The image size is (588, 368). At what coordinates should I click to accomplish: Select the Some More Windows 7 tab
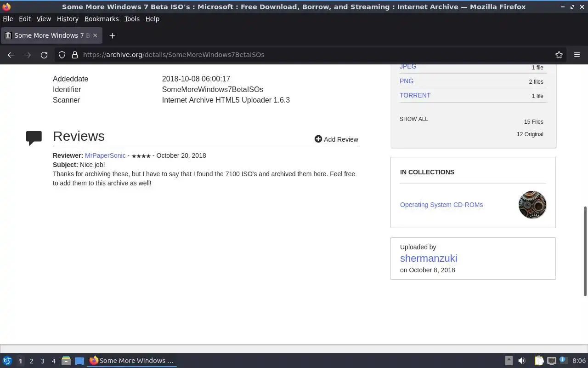click(51, 35)
